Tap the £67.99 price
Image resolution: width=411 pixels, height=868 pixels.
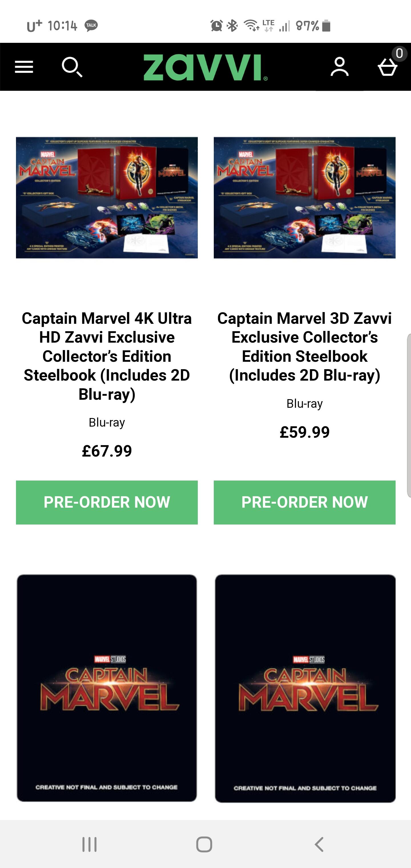107,451
